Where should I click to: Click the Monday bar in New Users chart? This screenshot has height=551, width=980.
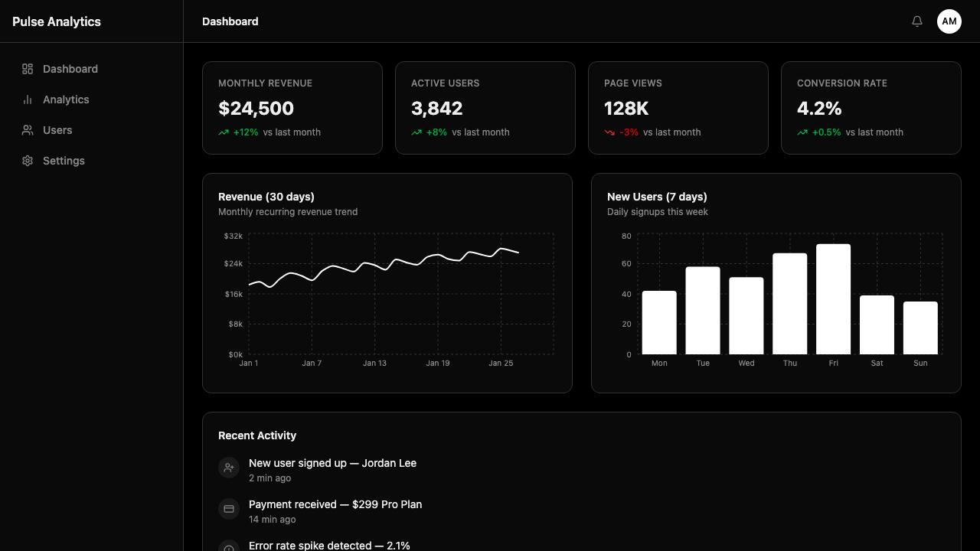[x=659, y=323]
